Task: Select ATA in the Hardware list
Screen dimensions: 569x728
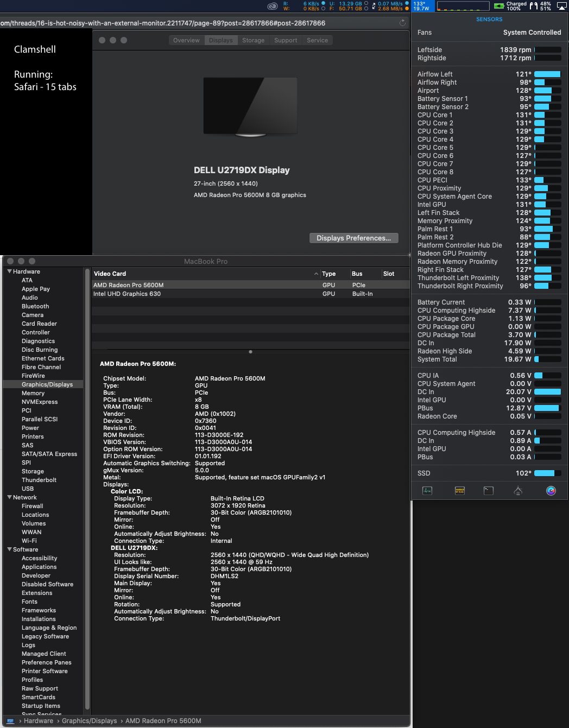Action: tap(27, 280)
